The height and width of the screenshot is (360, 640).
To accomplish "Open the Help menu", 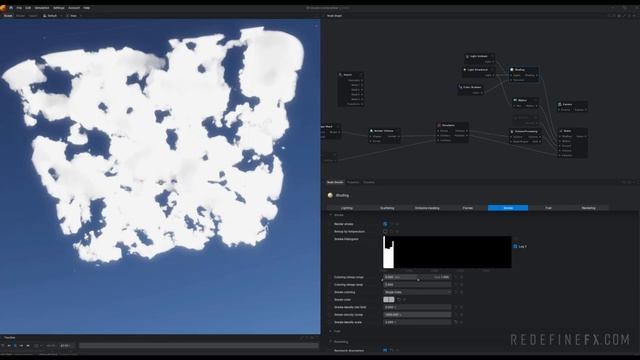I will (x=87, y=8).
